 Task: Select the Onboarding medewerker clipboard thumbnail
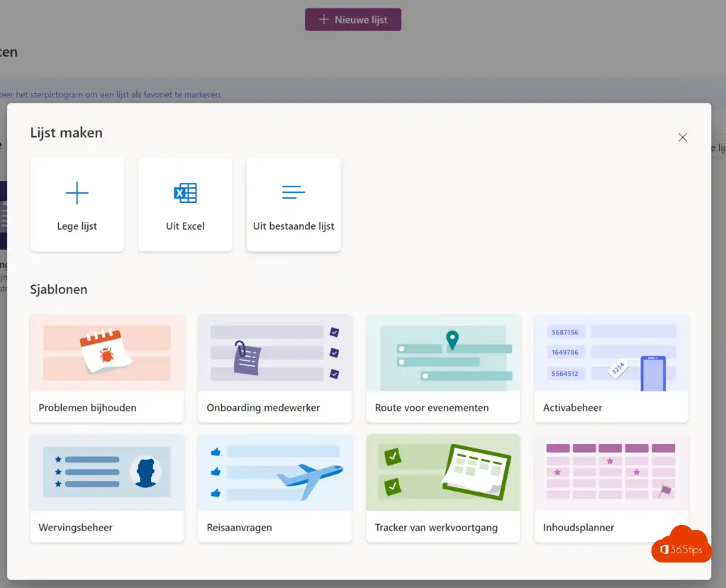pyautogui.click(x=275, y=353)
